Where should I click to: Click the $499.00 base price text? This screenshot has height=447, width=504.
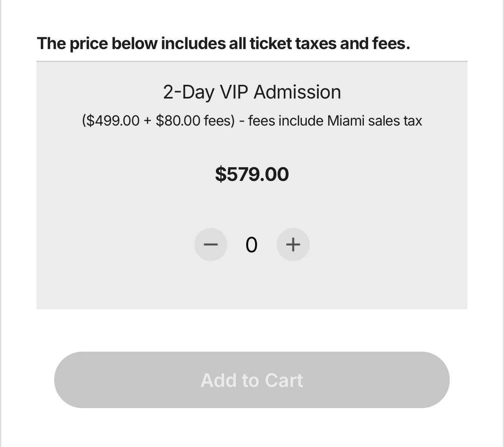tap(113, 121)
